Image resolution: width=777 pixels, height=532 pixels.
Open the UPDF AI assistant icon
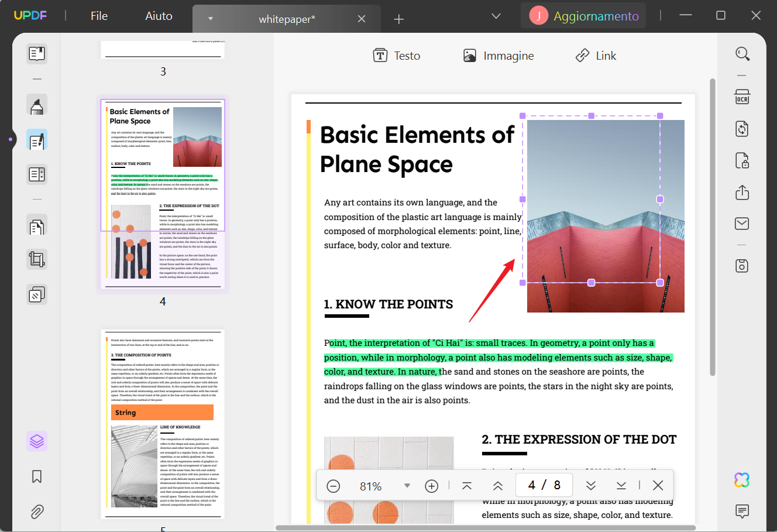coord(742,480)
